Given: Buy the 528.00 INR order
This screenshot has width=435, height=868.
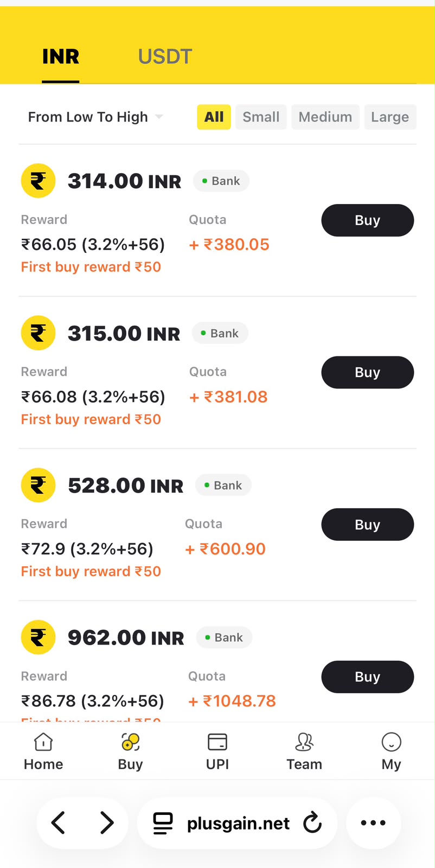Looking at the screenshot, I should [368, 525].
